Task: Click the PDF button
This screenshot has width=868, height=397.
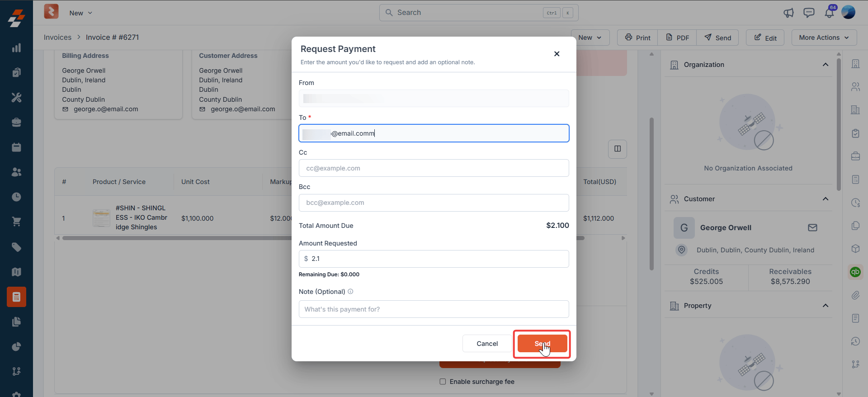Action: click(677, 38)
